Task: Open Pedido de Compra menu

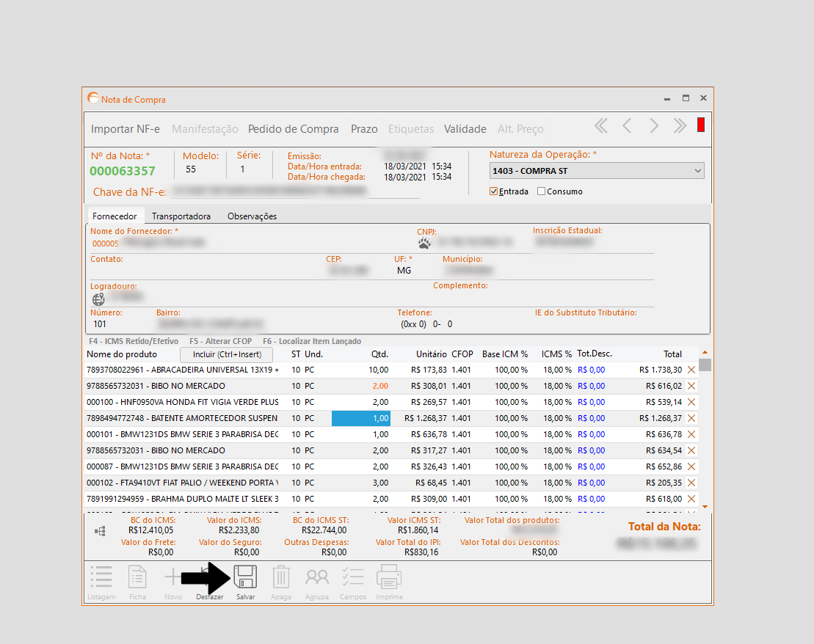Action: [x=294, y=128]
